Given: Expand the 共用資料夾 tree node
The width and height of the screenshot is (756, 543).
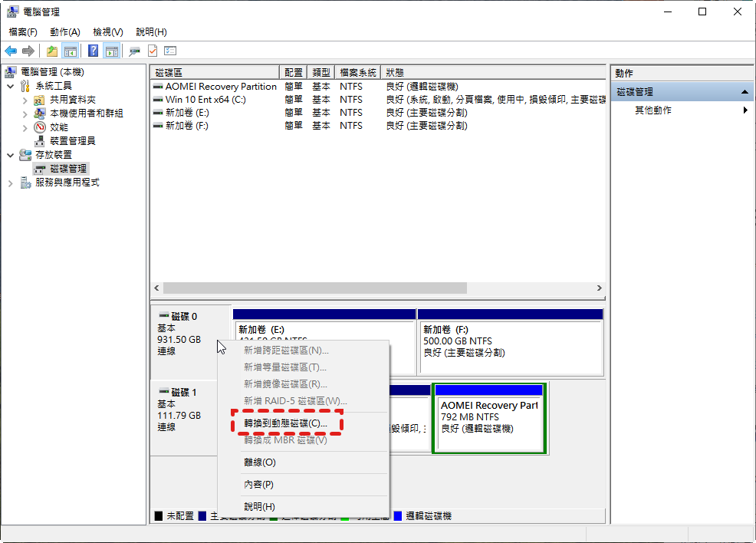Looking at the screenshot, I should (25, 100).
